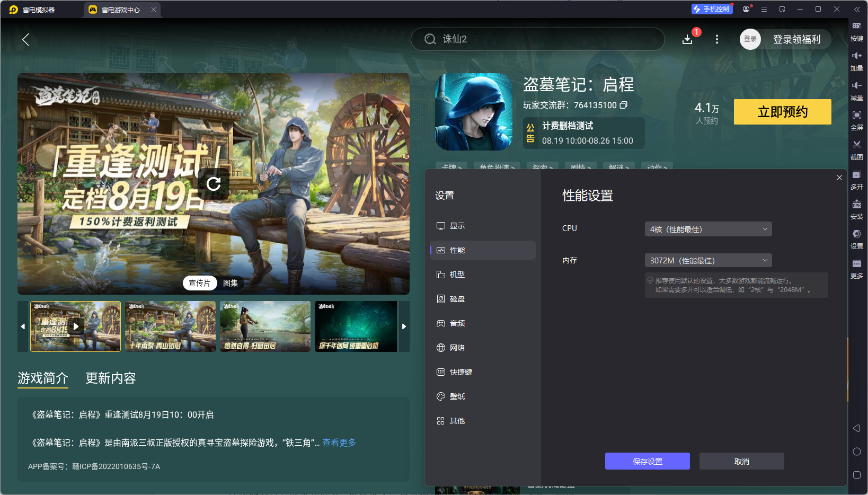Show next thumbnails with right arrow
This screenshot has width=868, height=495.
pos(404,326)
